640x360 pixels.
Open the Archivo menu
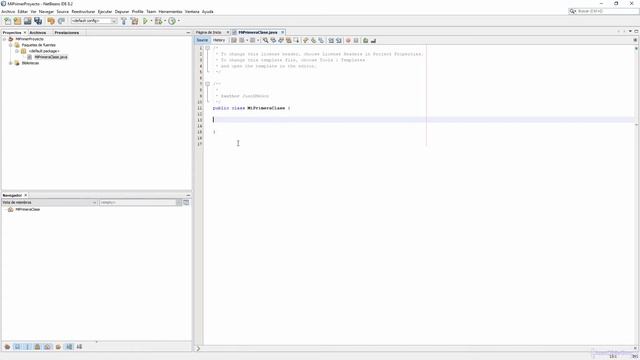pos(8,11)
